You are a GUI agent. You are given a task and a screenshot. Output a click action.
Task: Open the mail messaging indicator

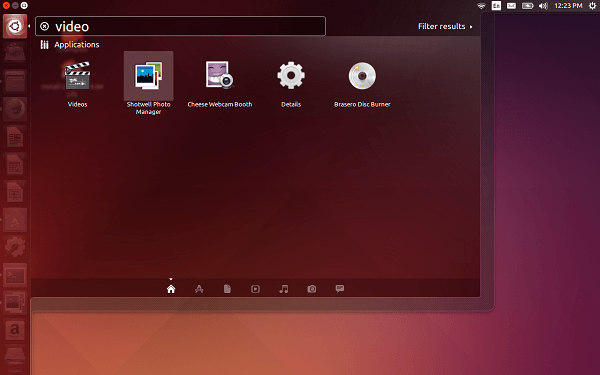click(x=511, y=6)
